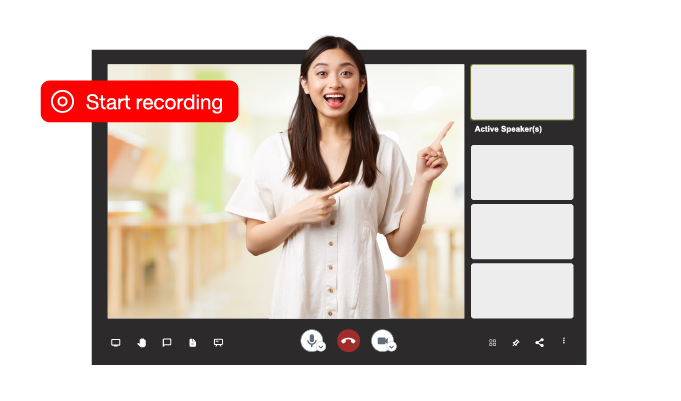
Task: Hang up the call with red button
Action: click(x=348, y=341)
